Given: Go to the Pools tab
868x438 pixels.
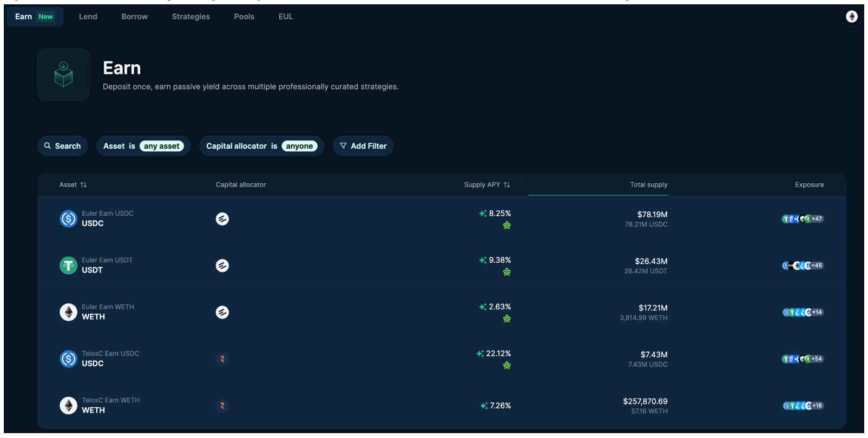Looking at the screenshot, I should [x=244, y=17].
